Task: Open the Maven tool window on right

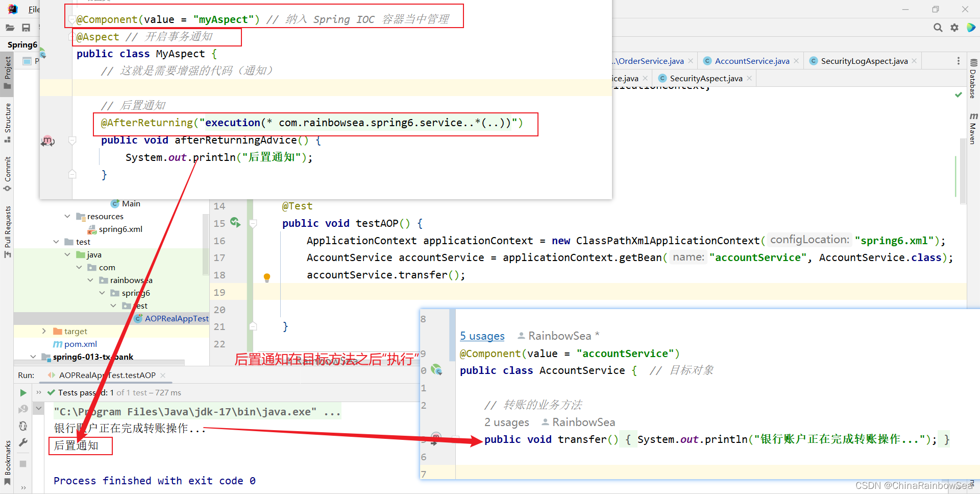Action: 973,129
